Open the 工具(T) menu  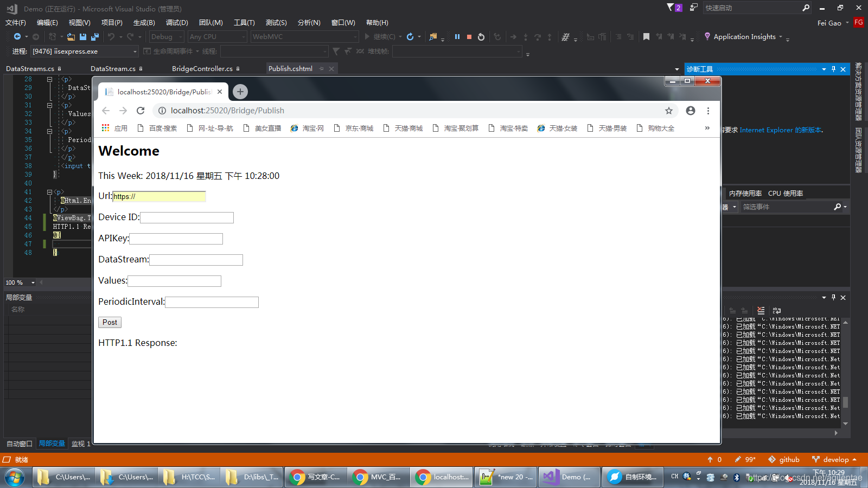tap(244, 22)
